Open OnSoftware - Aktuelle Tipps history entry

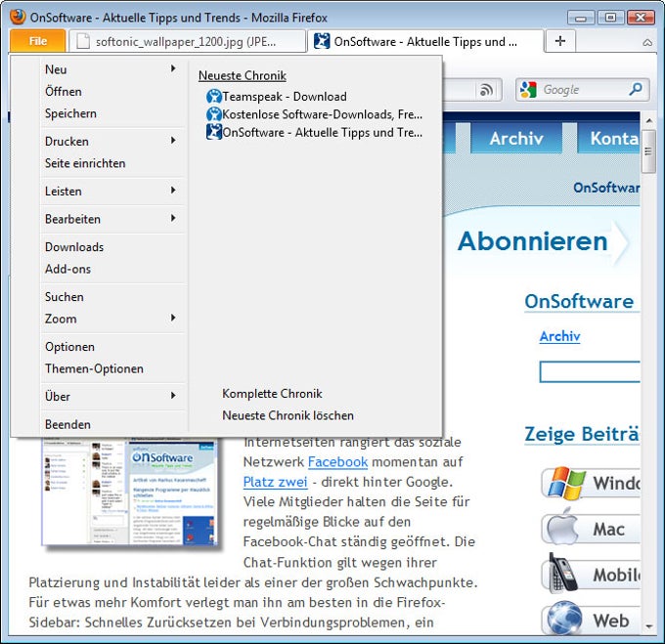pyautogui.click(x=314, y=132)
